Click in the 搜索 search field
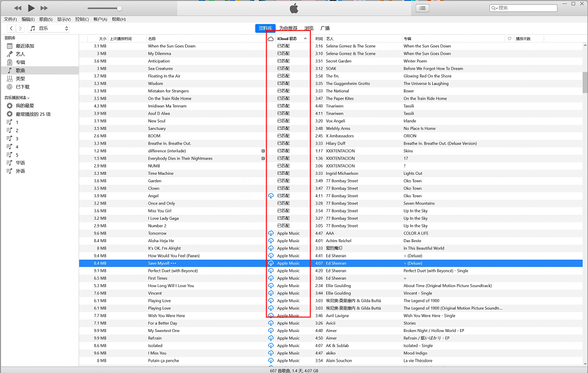Viewport: 588px width, 373px height. [x=526, y=8]
